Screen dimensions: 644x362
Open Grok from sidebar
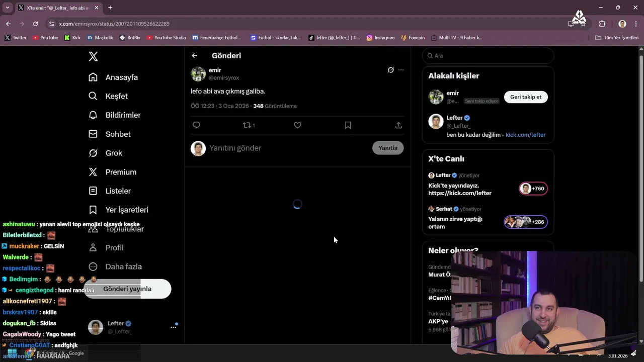tap(106, 153)
